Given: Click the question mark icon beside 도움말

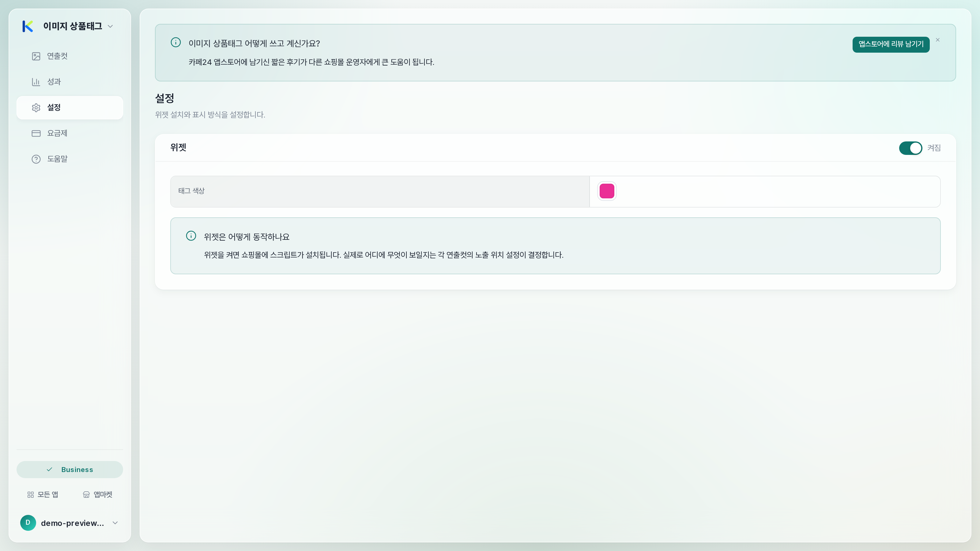Looking at the screenshot, I should (x=36, y=159).
